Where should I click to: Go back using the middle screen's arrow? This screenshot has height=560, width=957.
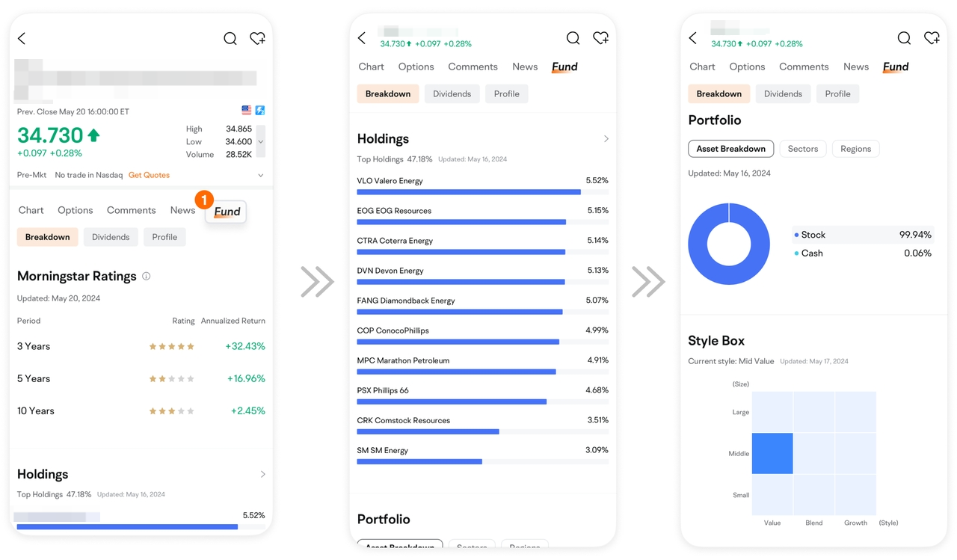362,38
